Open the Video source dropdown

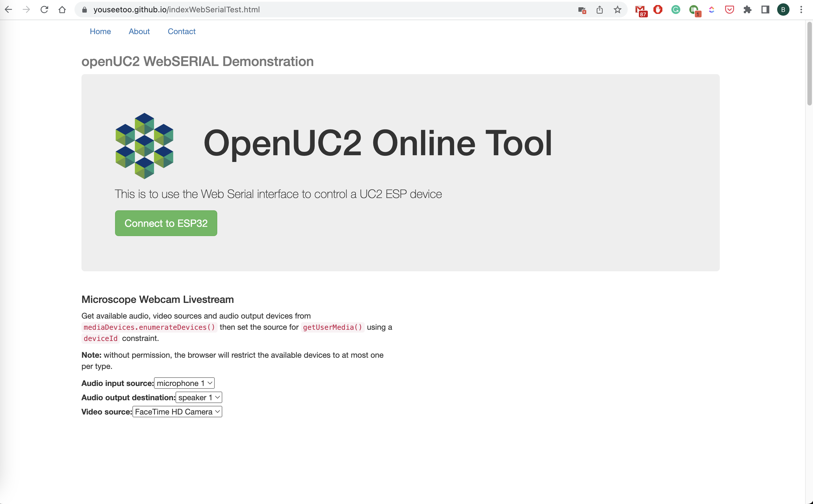pyautogui.click(x=177, y=412)
